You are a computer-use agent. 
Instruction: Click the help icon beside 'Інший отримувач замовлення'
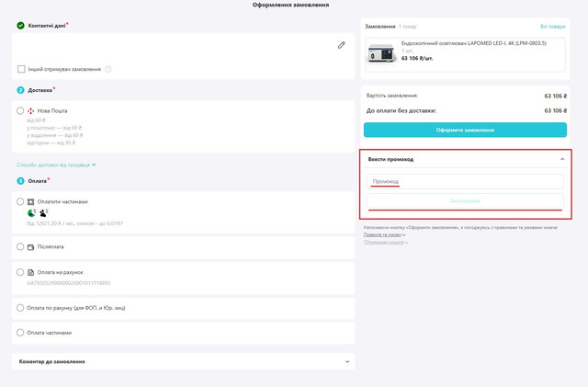(108, 69)
